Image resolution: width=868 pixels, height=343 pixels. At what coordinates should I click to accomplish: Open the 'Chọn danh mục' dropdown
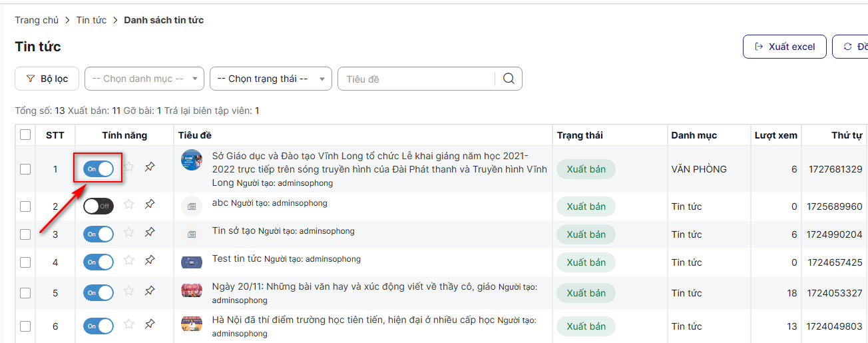tap(144, 79)
